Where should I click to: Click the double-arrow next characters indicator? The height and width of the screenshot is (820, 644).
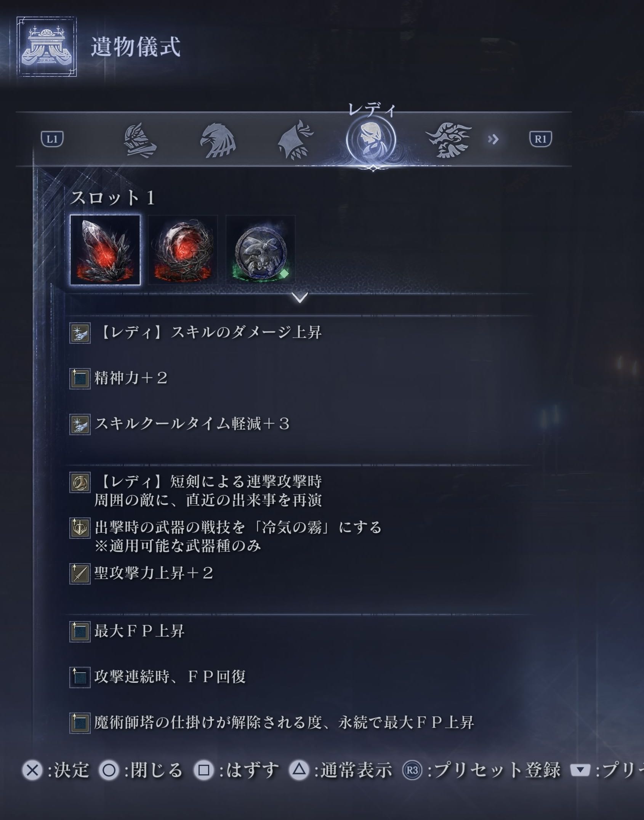[x=493, y=139]
